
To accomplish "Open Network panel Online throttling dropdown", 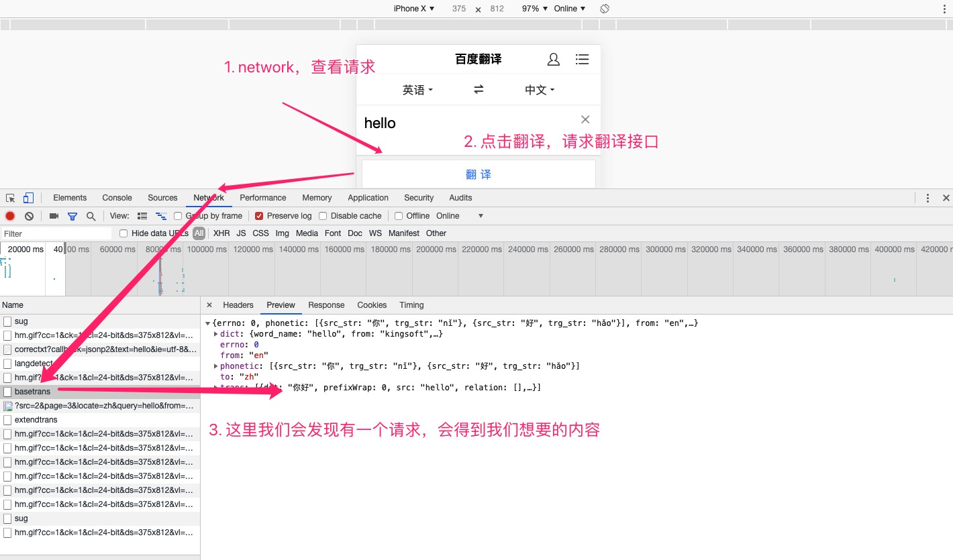I will pyautogui.click(x=460, y=216).
